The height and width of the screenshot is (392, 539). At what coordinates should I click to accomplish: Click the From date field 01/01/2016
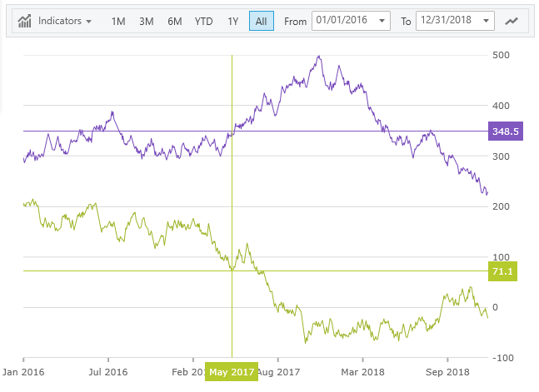343,21
